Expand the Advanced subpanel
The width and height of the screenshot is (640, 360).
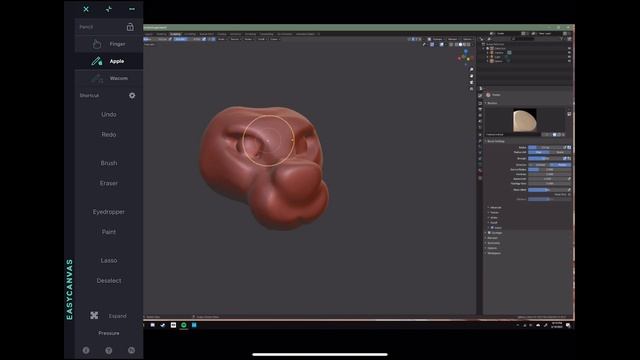tap(495, 207)
